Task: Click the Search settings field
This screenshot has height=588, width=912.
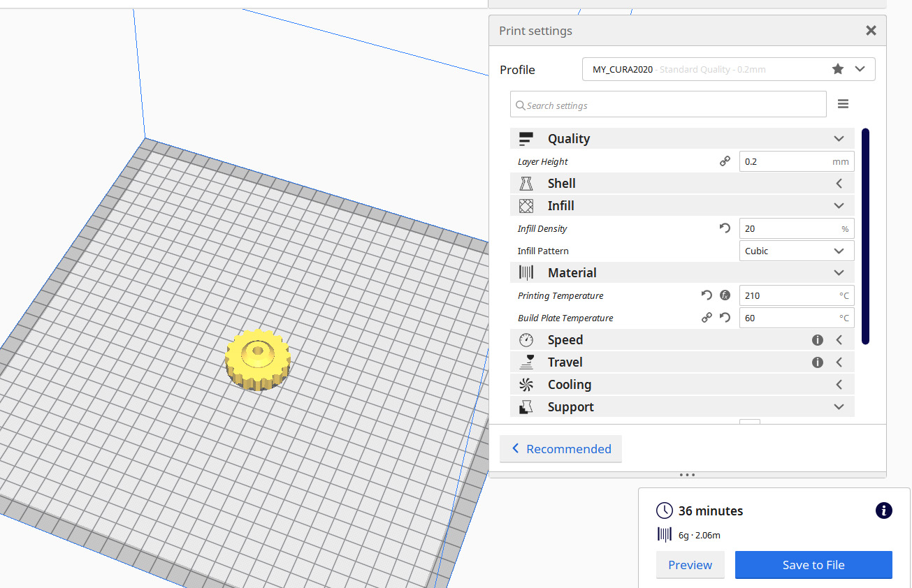Action: pos(668,105)
